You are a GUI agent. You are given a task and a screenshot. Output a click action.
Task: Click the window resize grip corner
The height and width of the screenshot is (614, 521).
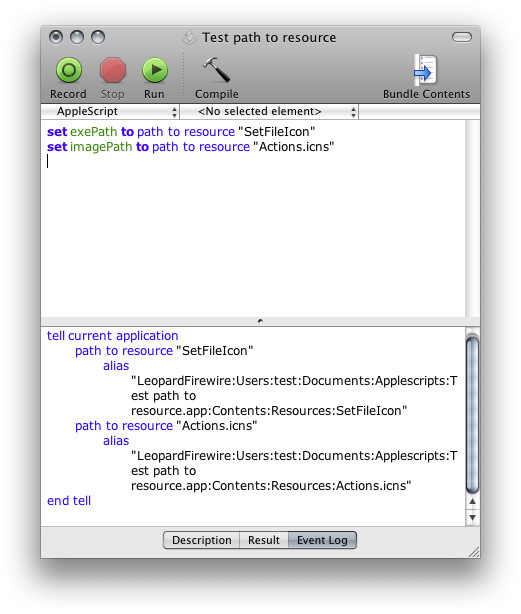pos(474,552)
